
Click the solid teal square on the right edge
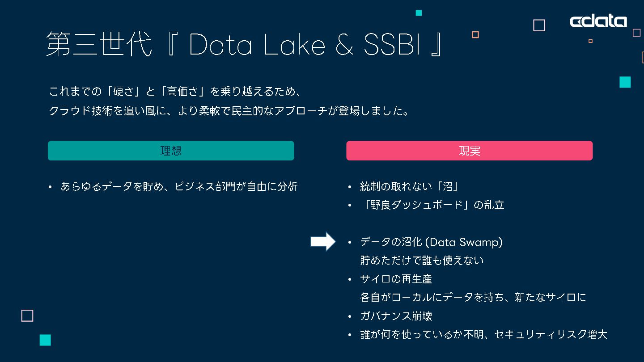625,82
